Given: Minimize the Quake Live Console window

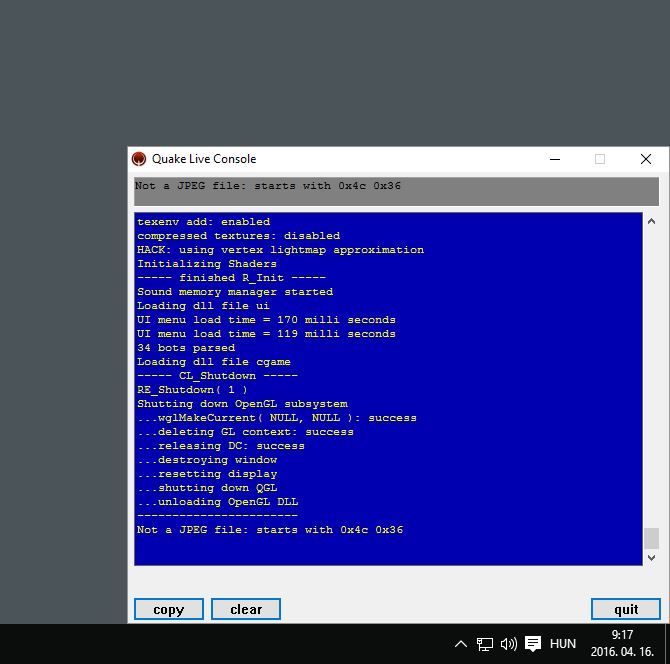Looking at the screenshot, I should (x=555, y=159).
